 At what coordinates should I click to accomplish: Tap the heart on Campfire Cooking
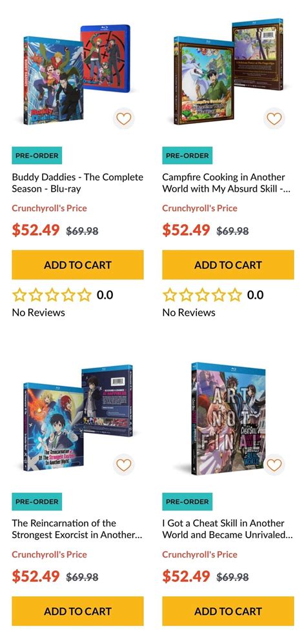tap(274, 119)
